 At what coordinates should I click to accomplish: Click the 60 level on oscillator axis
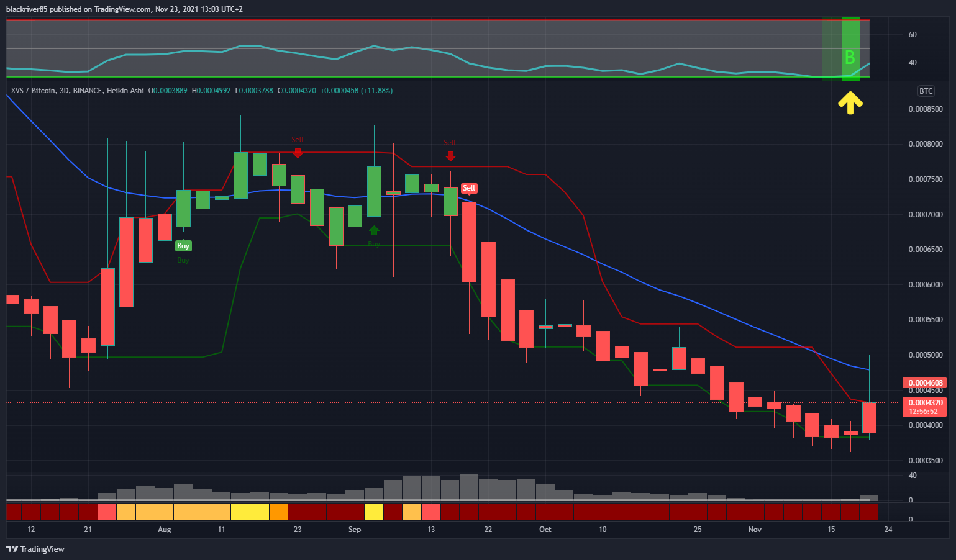tap(913, 35)
